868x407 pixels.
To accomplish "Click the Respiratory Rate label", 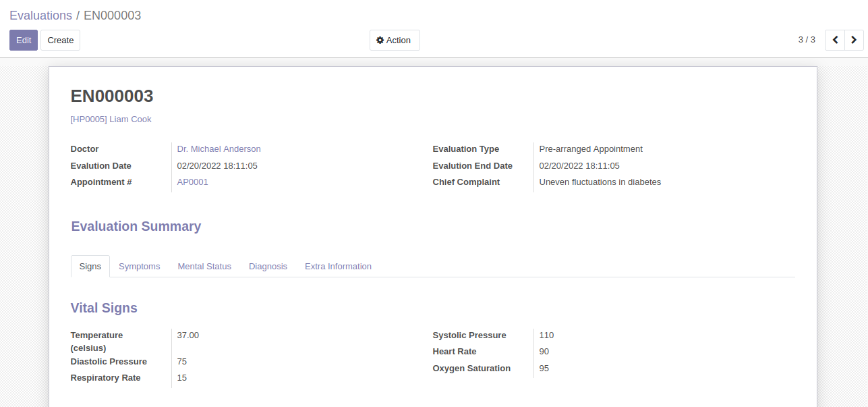I will (106, 378).
